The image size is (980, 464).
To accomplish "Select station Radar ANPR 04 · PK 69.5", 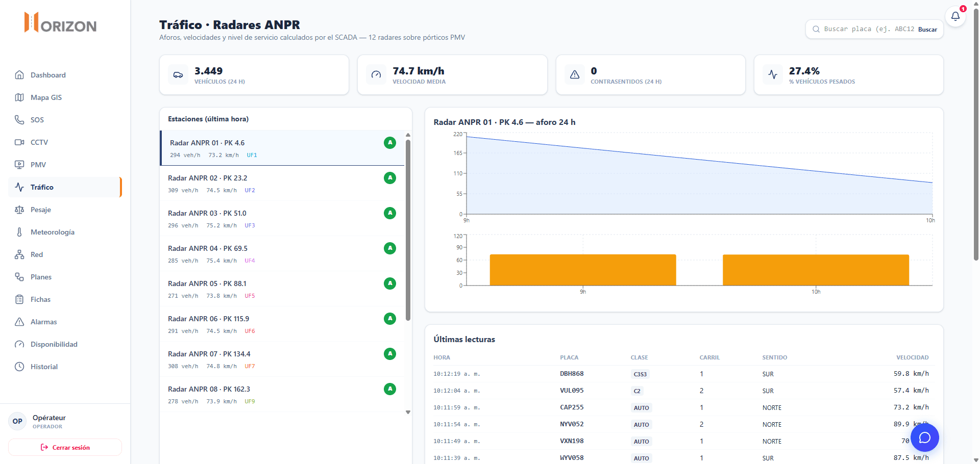I will pyautogui.click(x=282, y=254).
